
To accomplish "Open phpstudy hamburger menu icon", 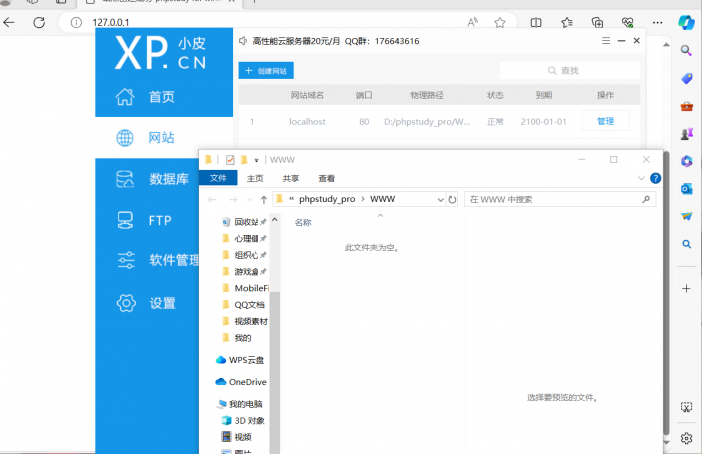I will point(606,41).
